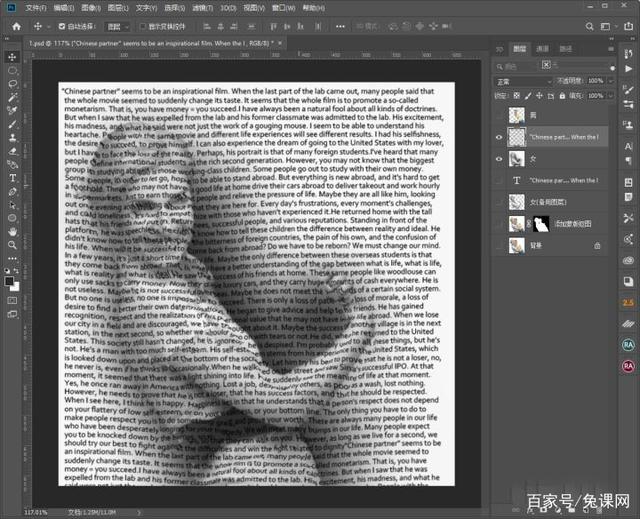Click lock transparent pixels icon
The width and height of the screenshot is (640, 519).
pyautogui.click(x=517, y=96)
